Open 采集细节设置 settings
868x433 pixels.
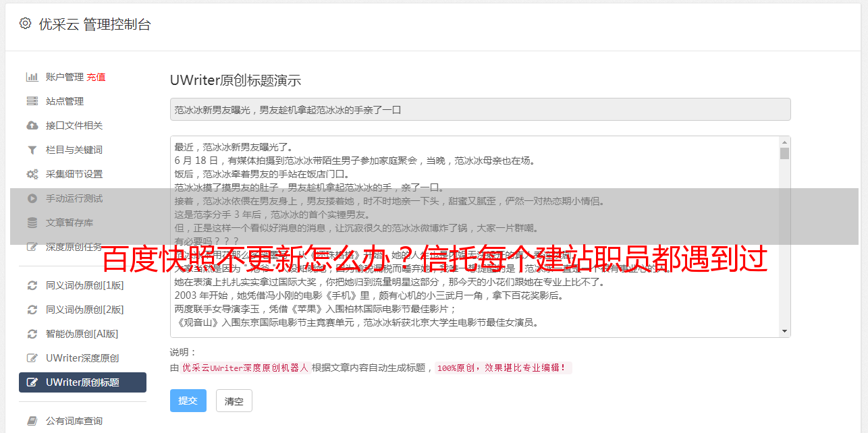(74, 174)
